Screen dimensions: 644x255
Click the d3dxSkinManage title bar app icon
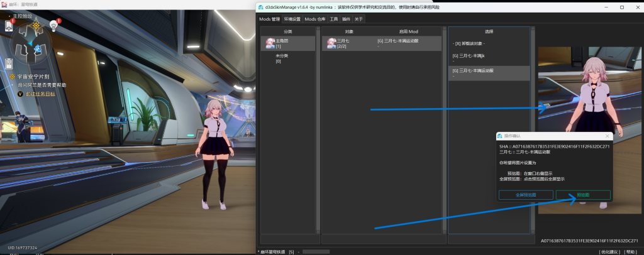click(x=260, y=8)
